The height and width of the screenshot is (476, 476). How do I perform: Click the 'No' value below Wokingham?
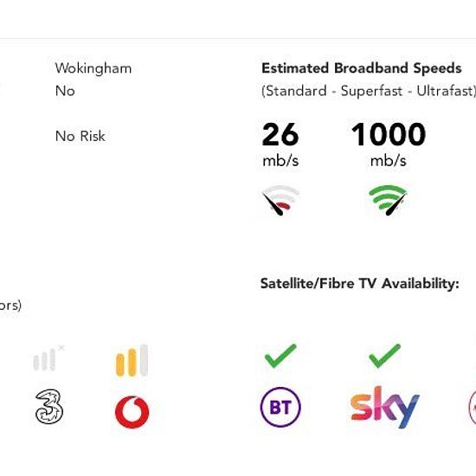pos(65,91)
